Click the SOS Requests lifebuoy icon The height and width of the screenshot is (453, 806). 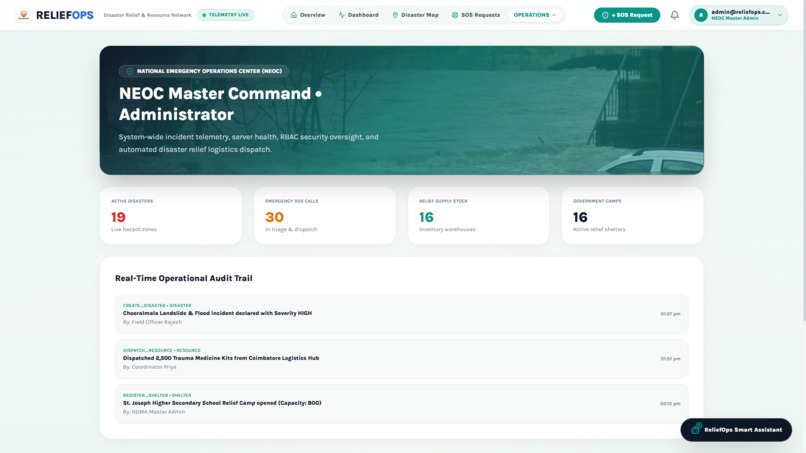pos(455,15)
